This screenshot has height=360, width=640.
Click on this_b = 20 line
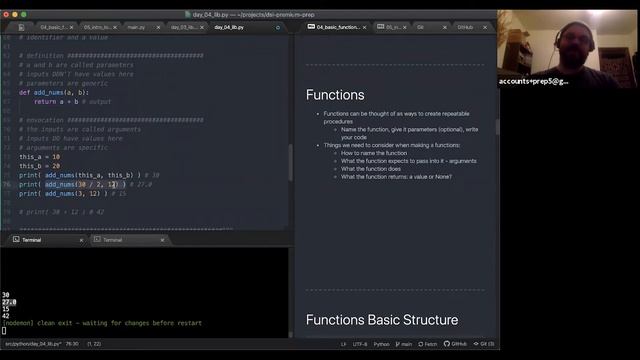coord(40,166)
